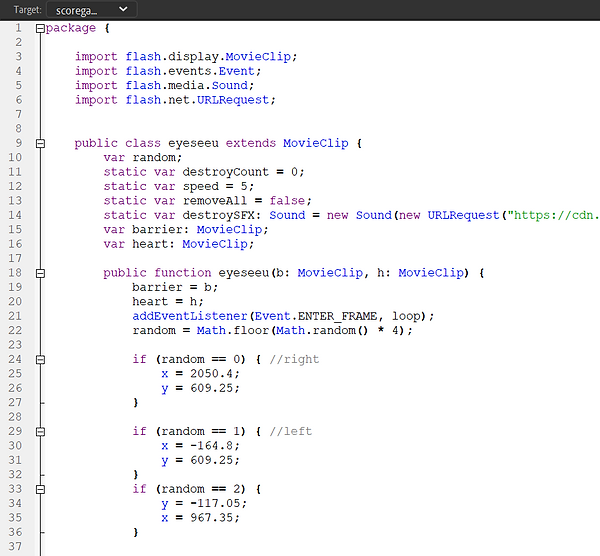Collapse the if random == 1 block
The image size is (600, 556).
point(40,432)
